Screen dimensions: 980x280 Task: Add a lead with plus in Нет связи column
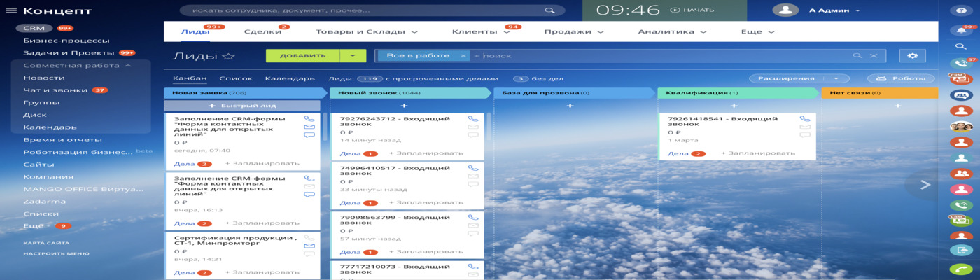point(897,106)
